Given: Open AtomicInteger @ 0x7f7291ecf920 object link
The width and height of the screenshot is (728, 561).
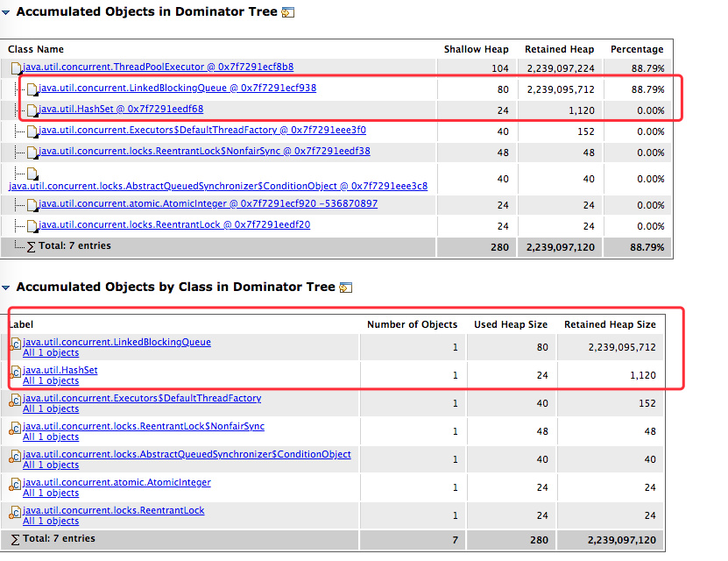Looking at the screenshot, I should click(x=209, y=203).
